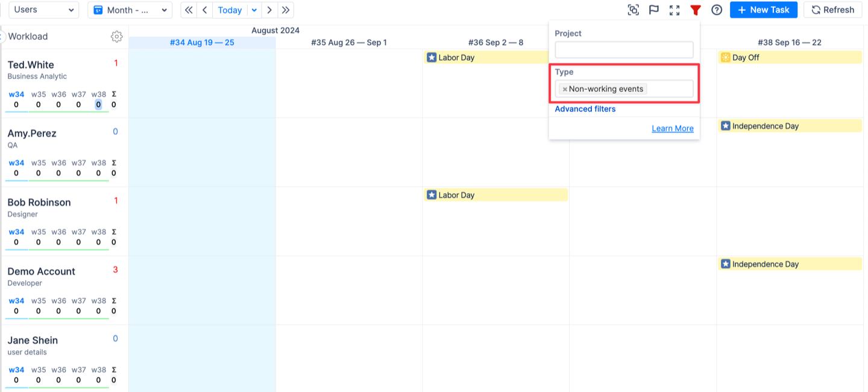Image resolution: width=868 pixels, height=392 pixels.
Task: Open the Month view dropdown
Action: [x=130, y=10]
